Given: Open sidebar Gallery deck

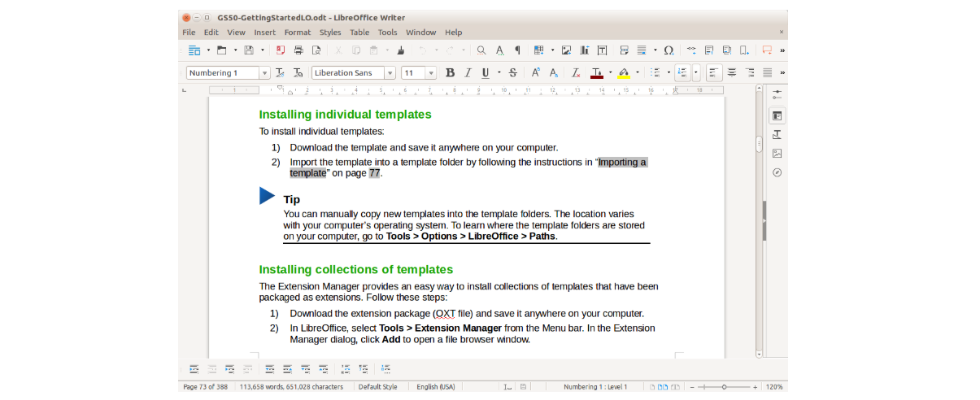Looking at the screenshot, I should 777,153.
